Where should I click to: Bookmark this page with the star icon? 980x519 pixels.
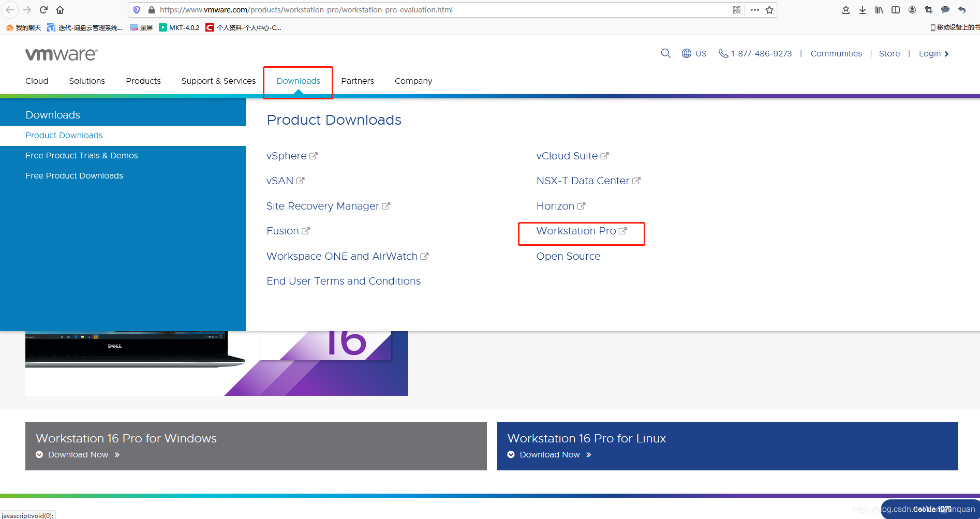pos(769,10)
